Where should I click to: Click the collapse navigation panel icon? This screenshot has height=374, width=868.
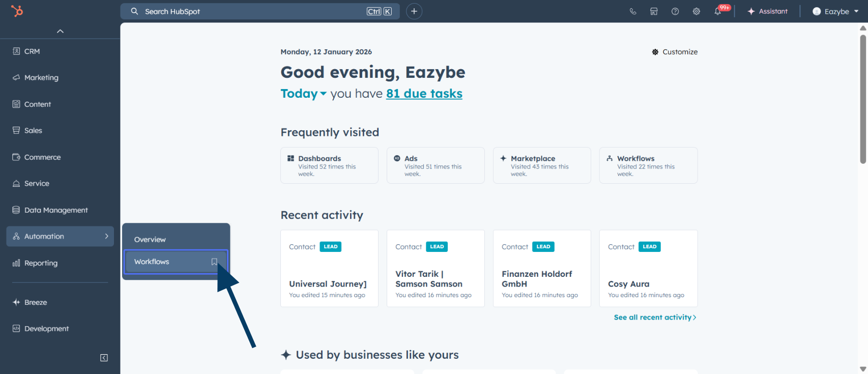pos(104,358)
